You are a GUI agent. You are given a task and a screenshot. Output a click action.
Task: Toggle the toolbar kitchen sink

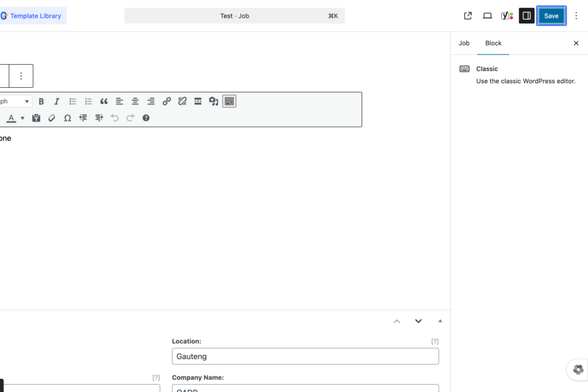[x=229, y=101]
